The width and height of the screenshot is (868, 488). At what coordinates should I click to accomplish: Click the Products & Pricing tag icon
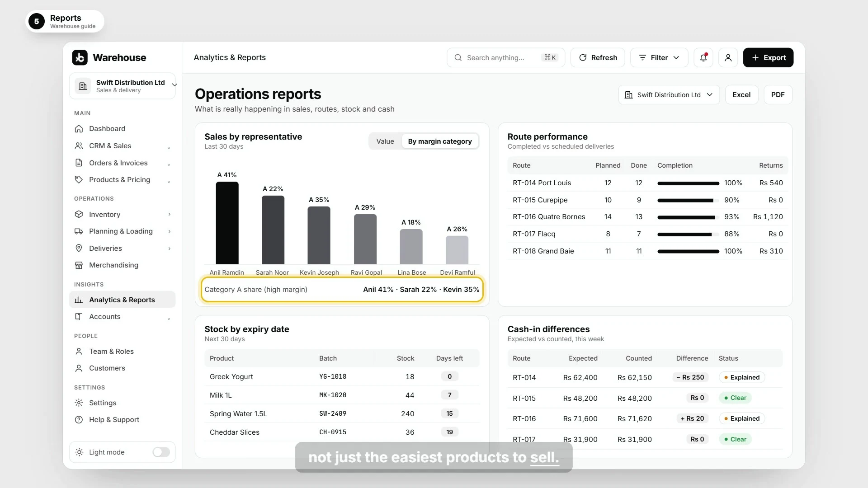tap(79, 179)
